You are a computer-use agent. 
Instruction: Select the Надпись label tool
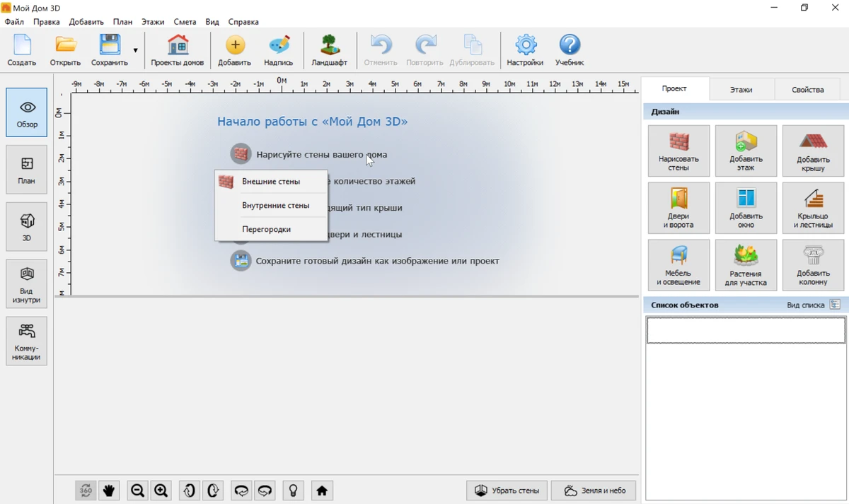point(279,49)
